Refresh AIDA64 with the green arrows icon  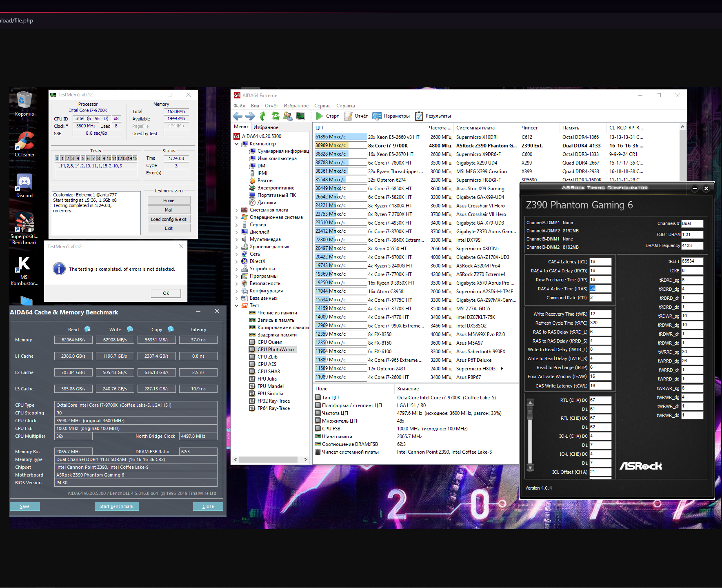(x=275, y=116)
